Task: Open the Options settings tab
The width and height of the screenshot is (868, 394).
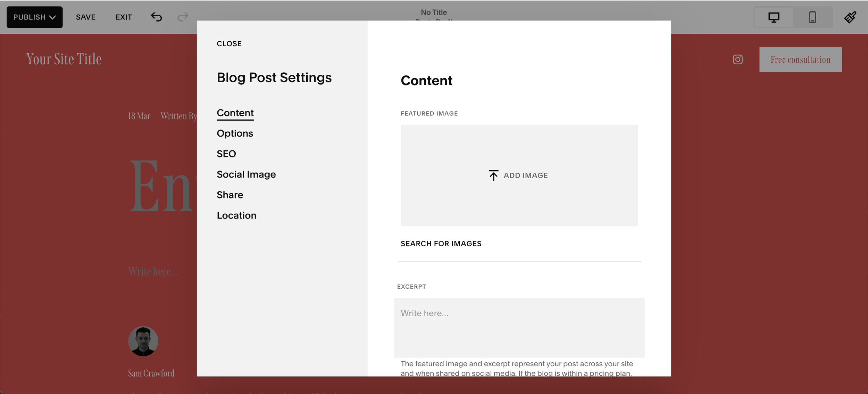Action: tap(235, 133)
